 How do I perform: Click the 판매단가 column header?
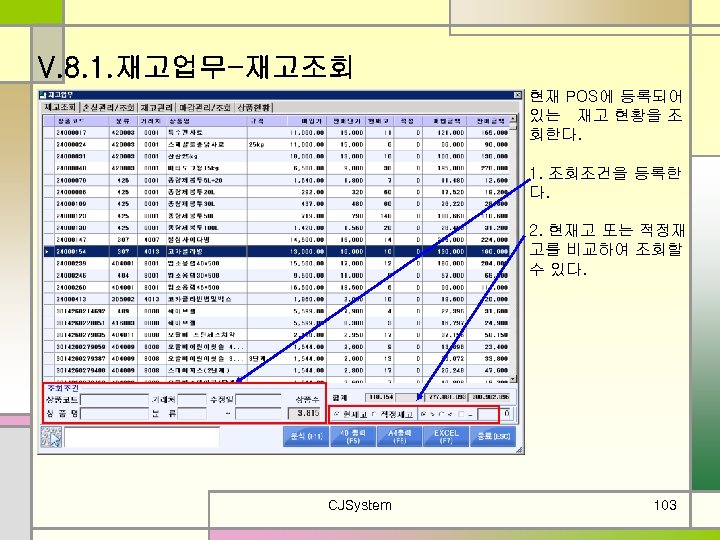pyautogui.click(x=347, y=121)
